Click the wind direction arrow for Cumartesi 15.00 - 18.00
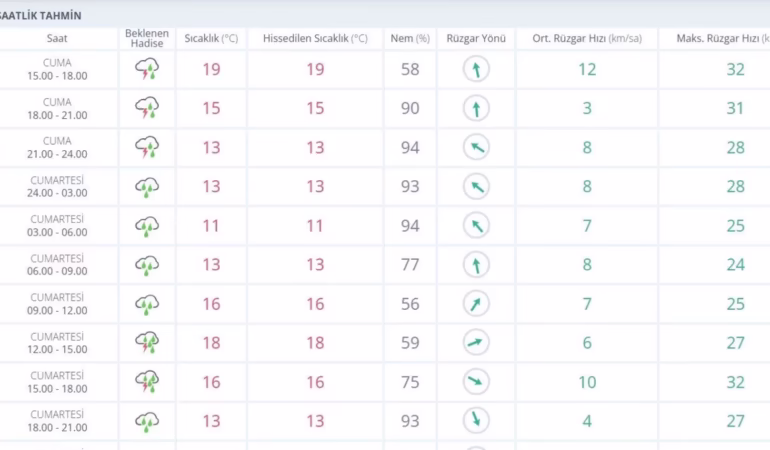Viewport: 770px width, 450px height. coord(477,382)
